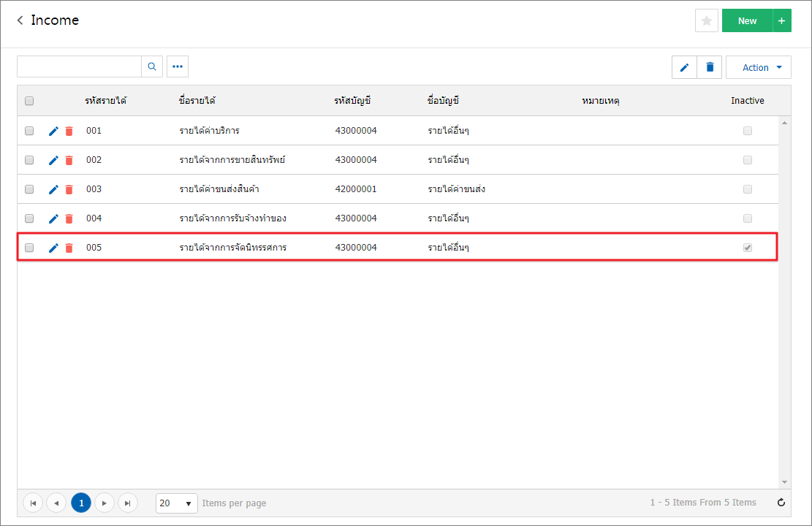Click the search magnifier icon
Image resolution: width=812 pixels, height=526 pixels.
[152, 66]
